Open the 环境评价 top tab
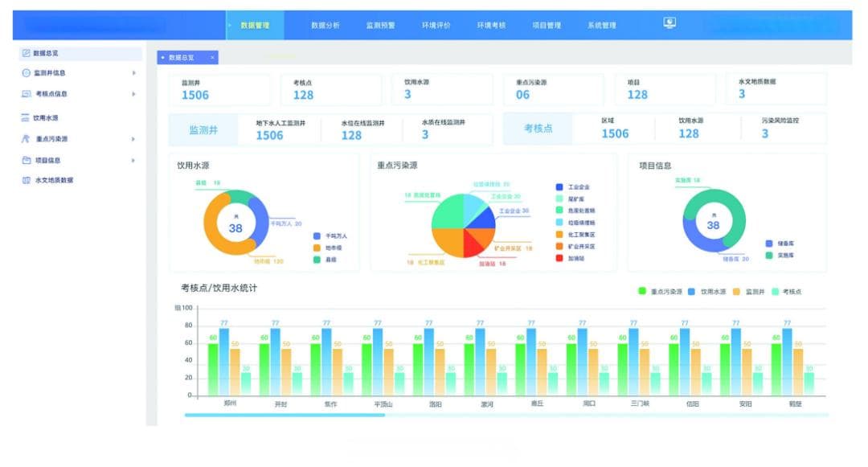The height and width of the screenshot is (467, 868). point(436,26)
